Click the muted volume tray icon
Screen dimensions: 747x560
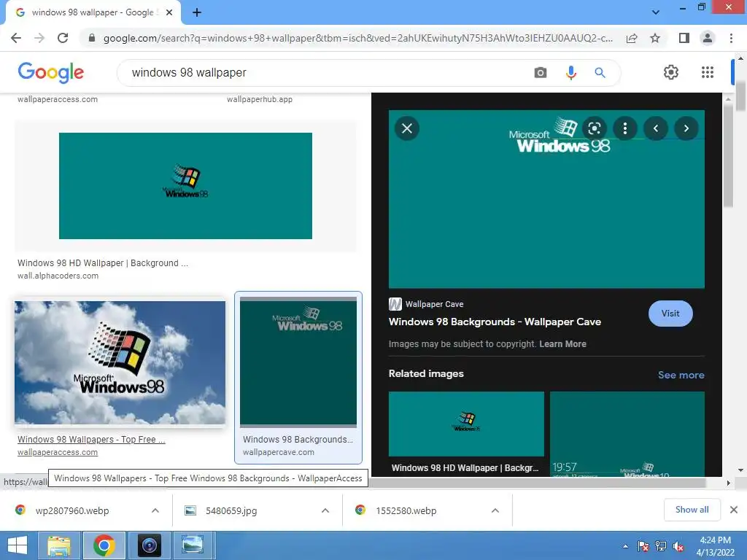pyautogui.click(x=678, y=546)
